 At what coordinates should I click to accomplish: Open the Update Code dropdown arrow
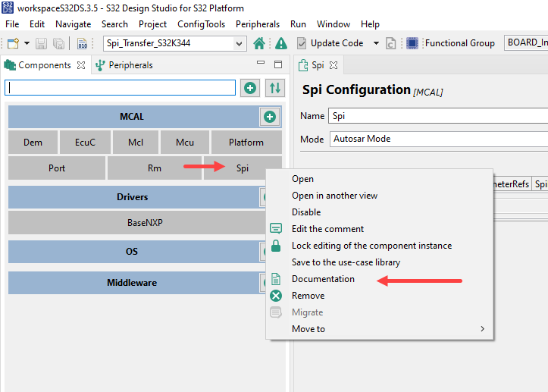point(376,43)
